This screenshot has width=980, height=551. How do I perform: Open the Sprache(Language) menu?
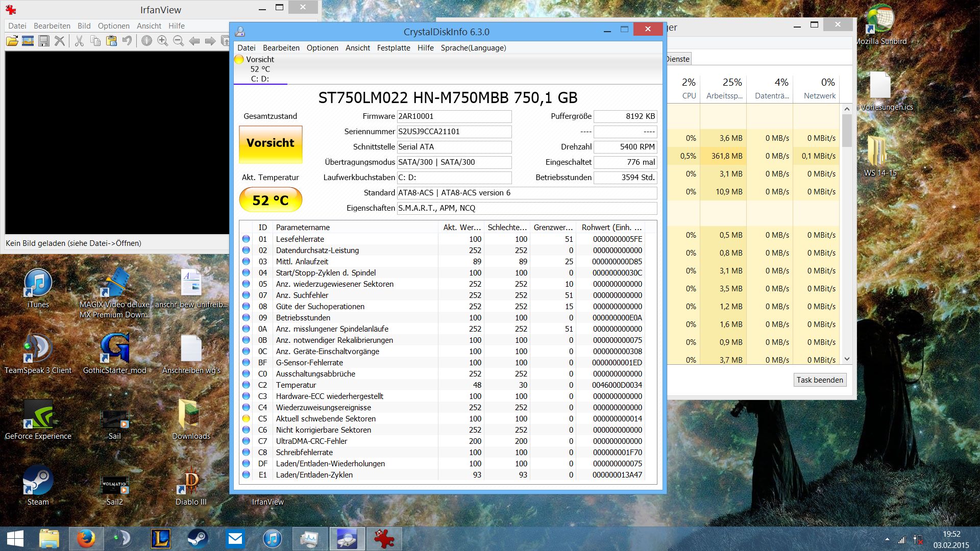tap(473, 48)
